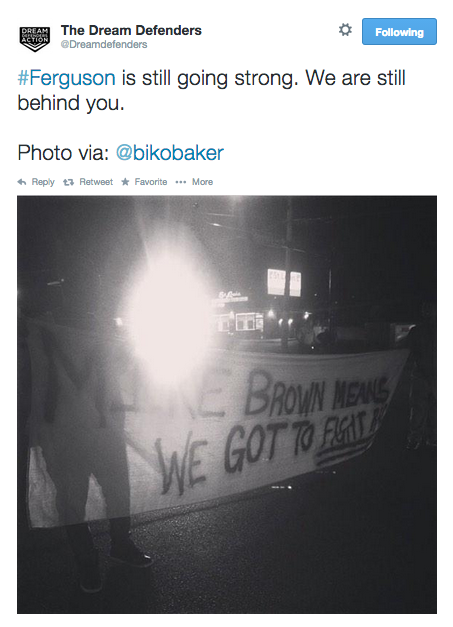Click the tweet body text
Image resolution: width=453 pixels, height=627 pixels.
point(211,90)
